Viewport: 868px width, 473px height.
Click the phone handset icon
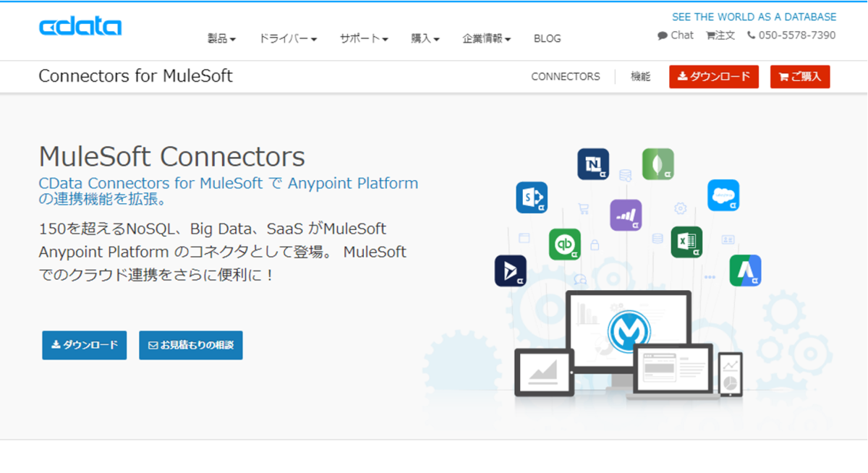pyautogui.click(x=752, y=35)
